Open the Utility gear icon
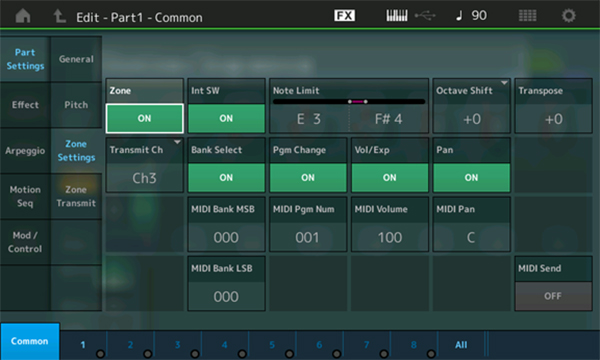The width and height of the screenshot is (600, 360). 569,16
